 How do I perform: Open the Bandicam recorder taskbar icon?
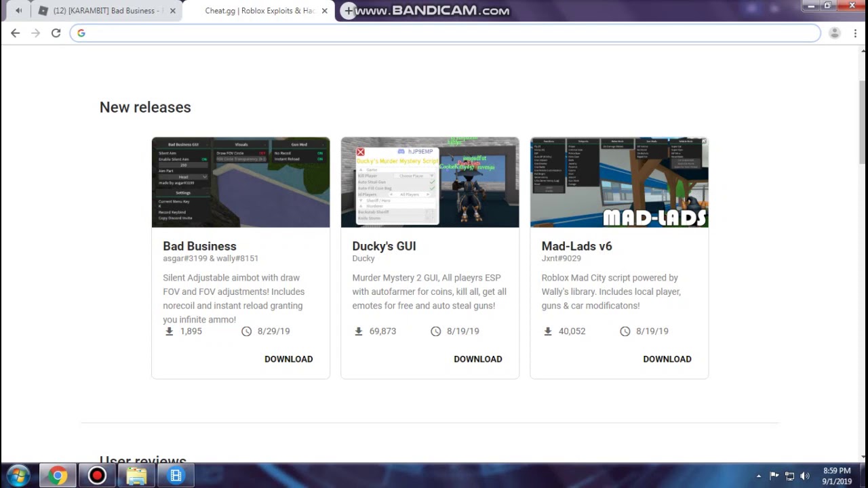click(97, 476)
